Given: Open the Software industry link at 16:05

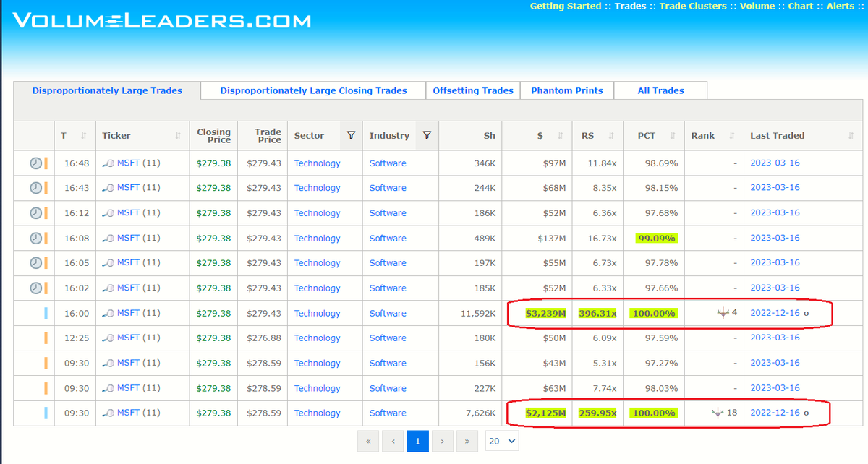Looking at the screenshot, I should [x=388, y=263].
